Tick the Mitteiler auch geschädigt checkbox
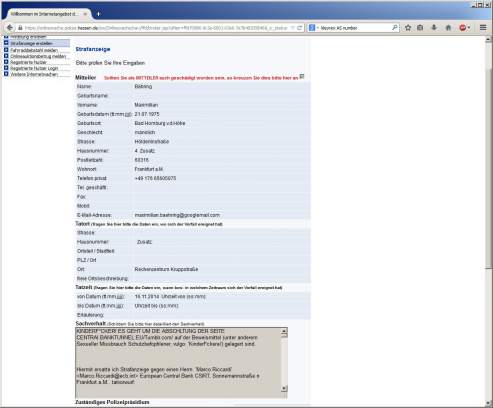This screenshot has width=493, height=408. (302, 77)
